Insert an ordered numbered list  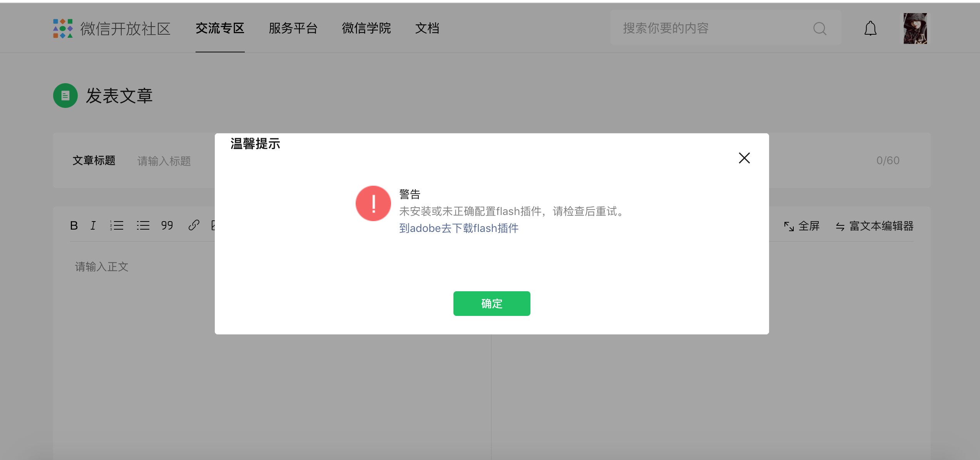pos(117,226)
